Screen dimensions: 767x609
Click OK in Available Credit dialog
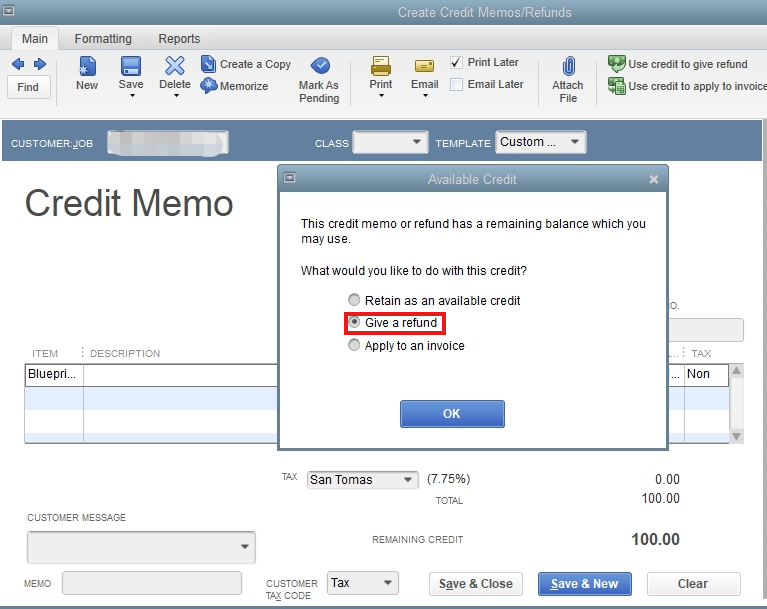click(452, 414)
